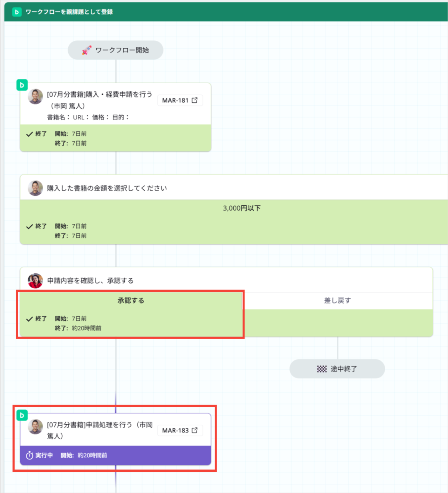
Task: Click the 途中終了 end node
Action: click(x=337, y=369)
